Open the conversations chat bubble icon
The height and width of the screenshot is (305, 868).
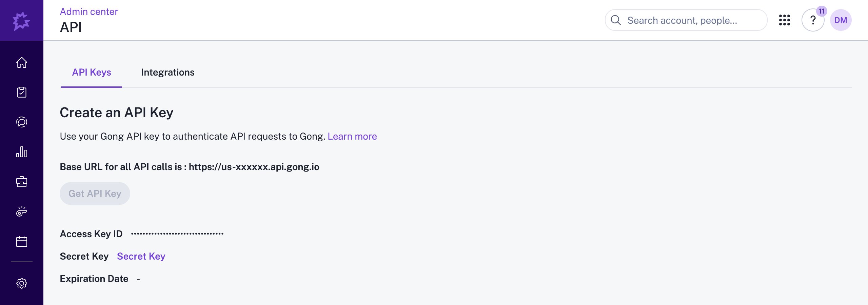[22, 122]
